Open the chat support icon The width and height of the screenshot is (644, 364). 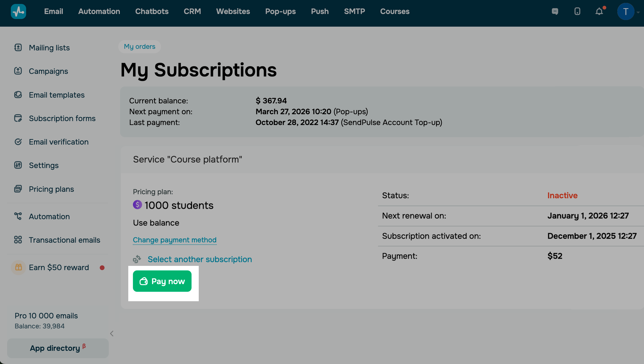(x=555, y=11)
